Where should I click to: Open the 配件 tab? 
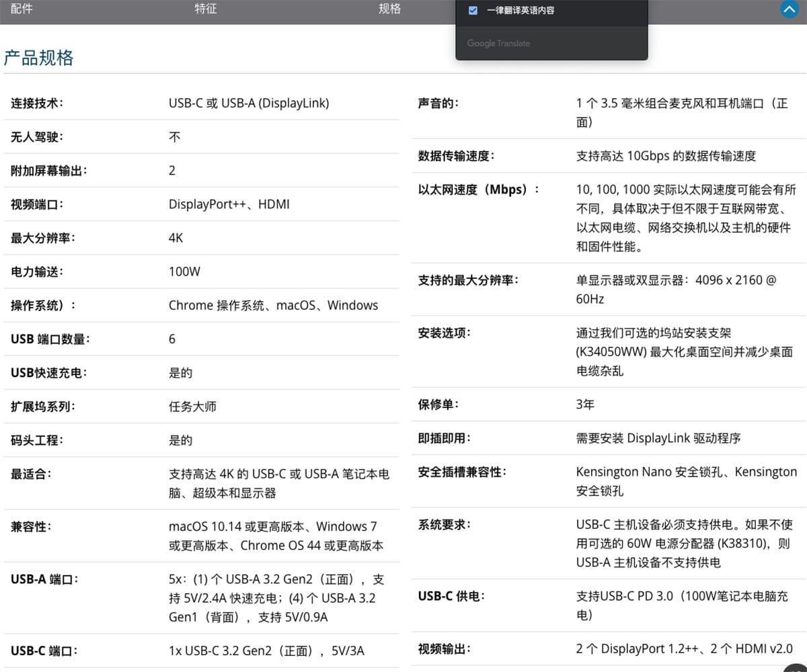coord(22,9)
